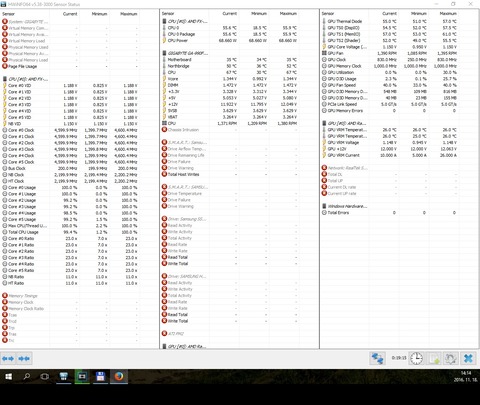Click the red X icon beside Chassis Intrusion
480x405 pixels.
pyautogui.click(x=164, y=130)
